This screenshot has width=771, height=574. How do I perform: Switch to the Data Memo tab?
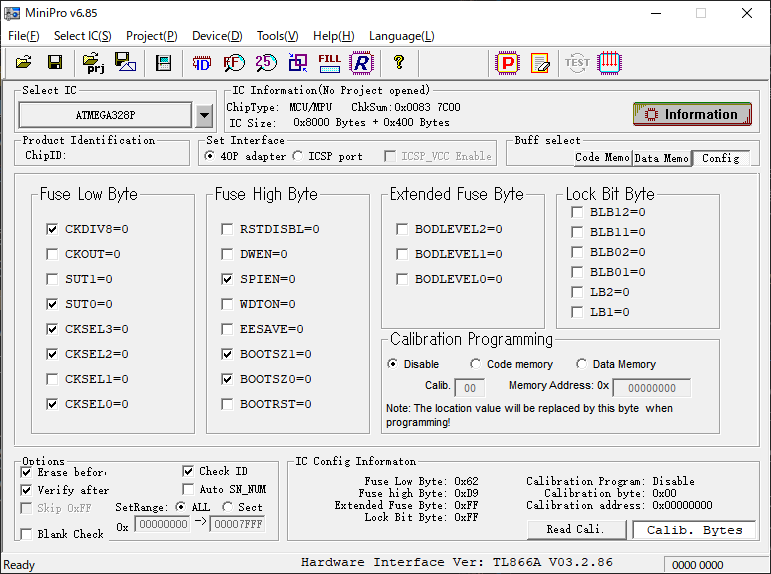tap(662, 158)
